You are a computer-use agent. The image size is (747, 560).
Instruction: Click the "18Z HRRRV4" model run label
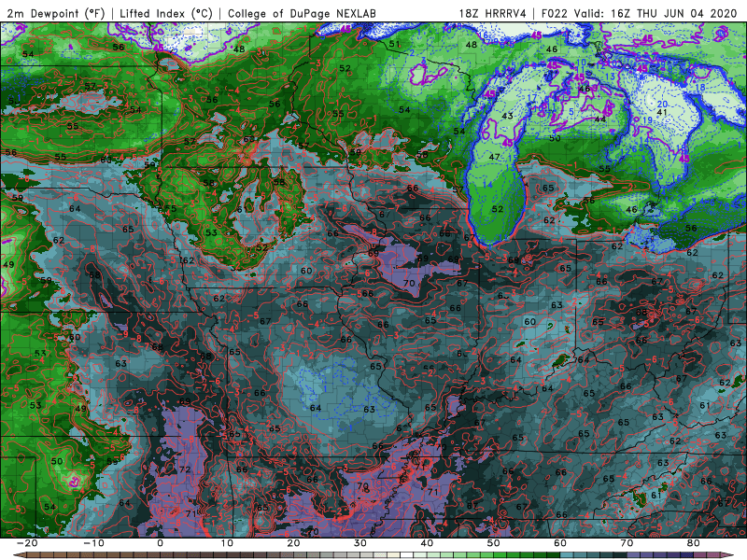coord(493,13)
